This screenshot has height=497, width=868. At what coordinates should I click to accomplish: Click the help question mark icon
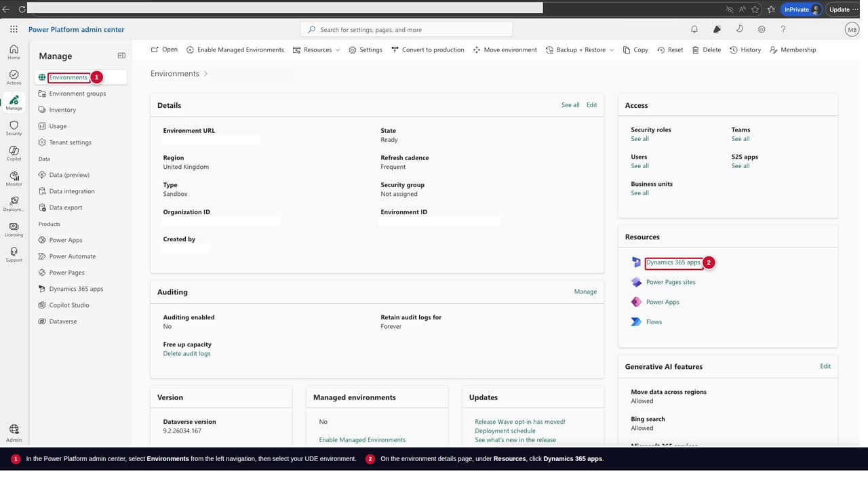783,29
